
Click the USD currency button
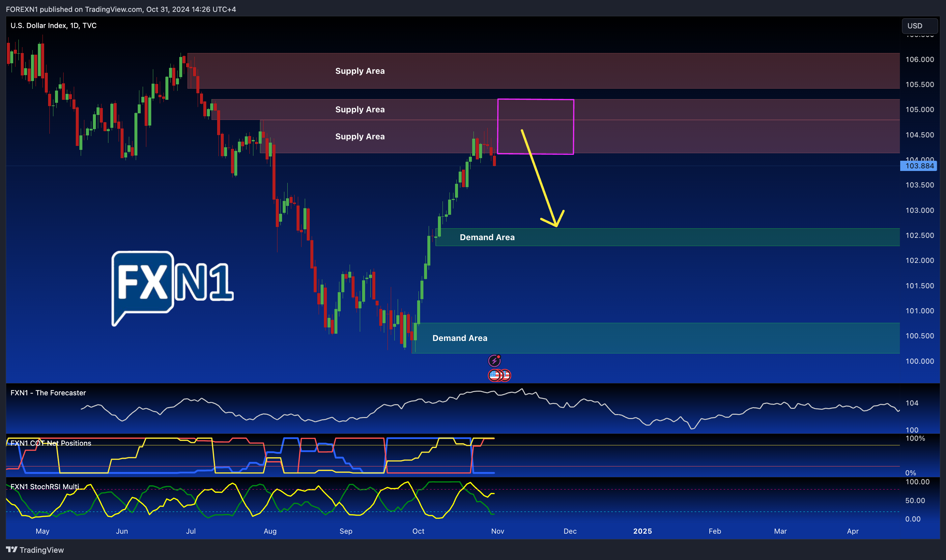[x=919, y=26]
